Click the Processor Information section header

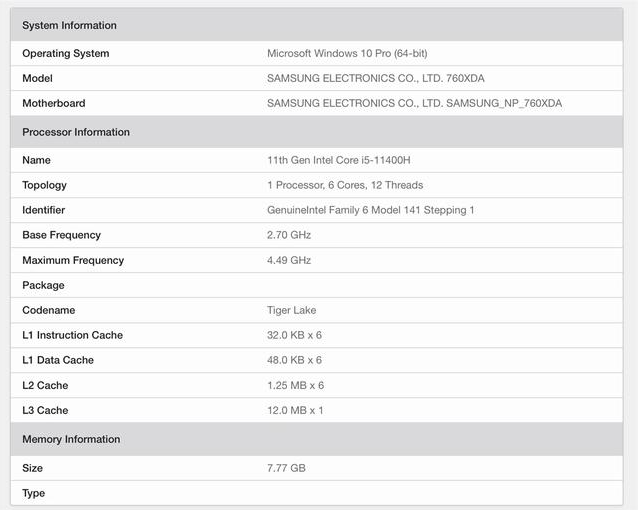[x=76, y=132]
